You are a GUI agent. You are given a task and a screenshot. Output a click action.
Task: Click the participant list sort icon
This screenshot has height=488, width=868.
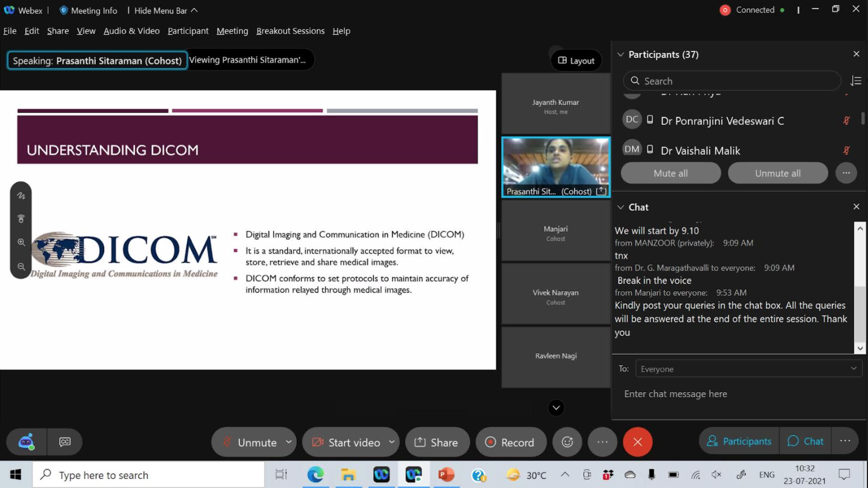click(856, 81)
